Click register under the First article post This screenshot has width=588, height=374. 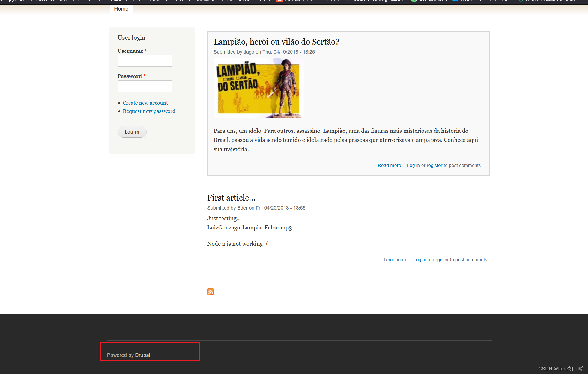click(x=441, y=260)
